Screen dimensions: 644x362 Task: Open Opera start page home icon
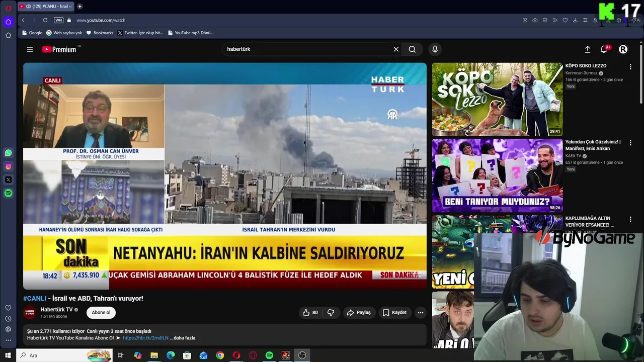(x=8, y=22)
